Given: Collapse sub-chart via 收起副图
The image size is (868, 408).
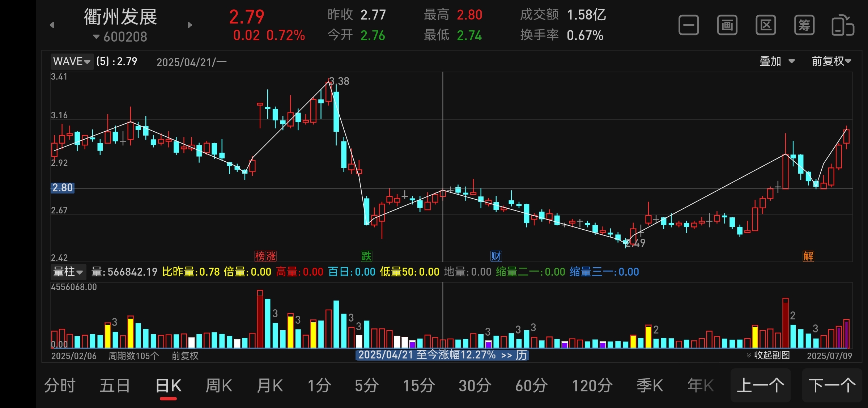Looking at the screenshot, I should point(768,355).
